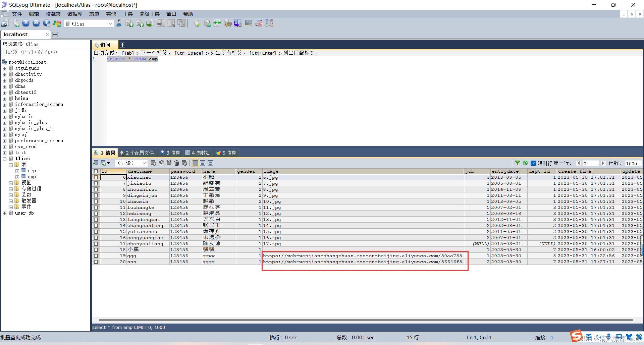Check the row checkbox for sss
Image resolution: width=644 pixels, height=345 pixels.
coord(96,262)
